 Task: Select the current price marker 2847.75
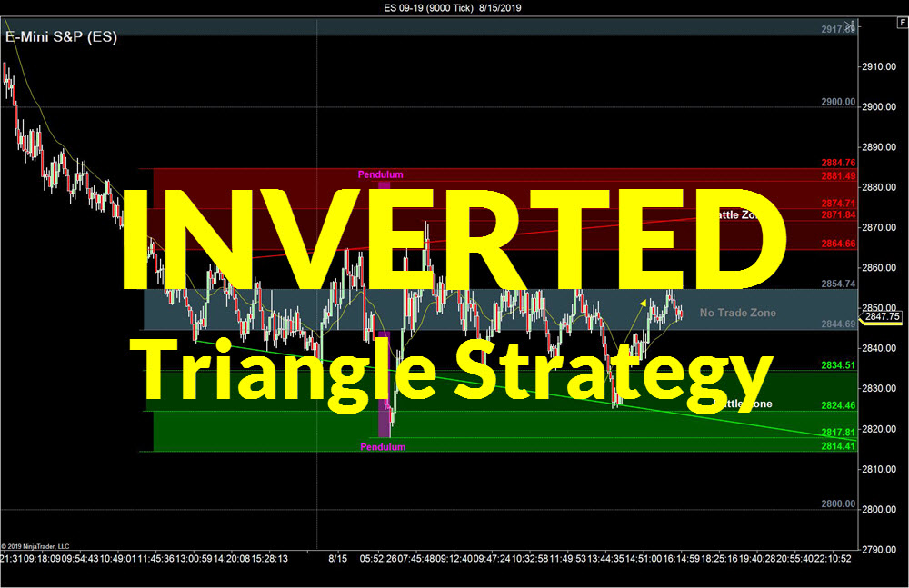coord(883,316)
